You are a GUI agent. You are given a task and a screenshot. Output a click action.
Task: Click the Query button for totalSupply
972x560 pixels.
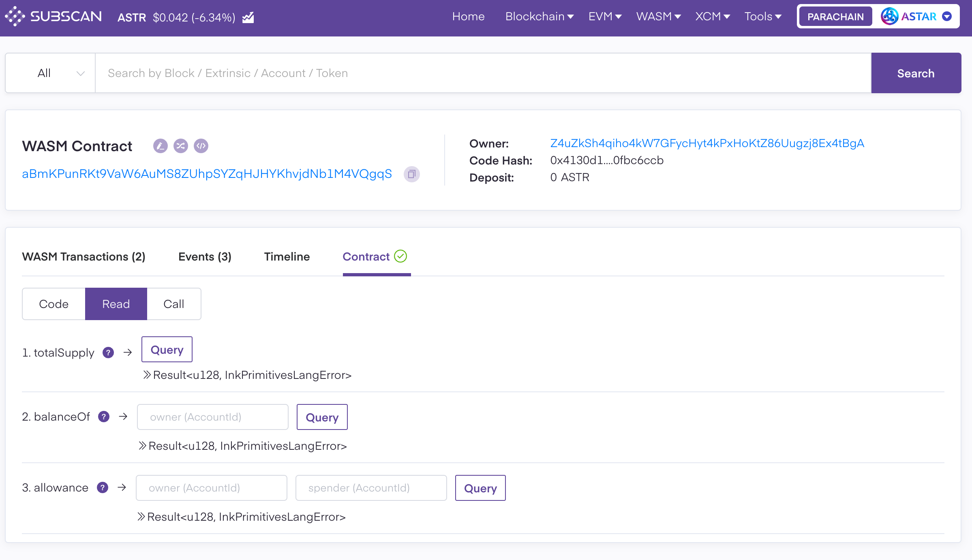(x=167, y=349)
